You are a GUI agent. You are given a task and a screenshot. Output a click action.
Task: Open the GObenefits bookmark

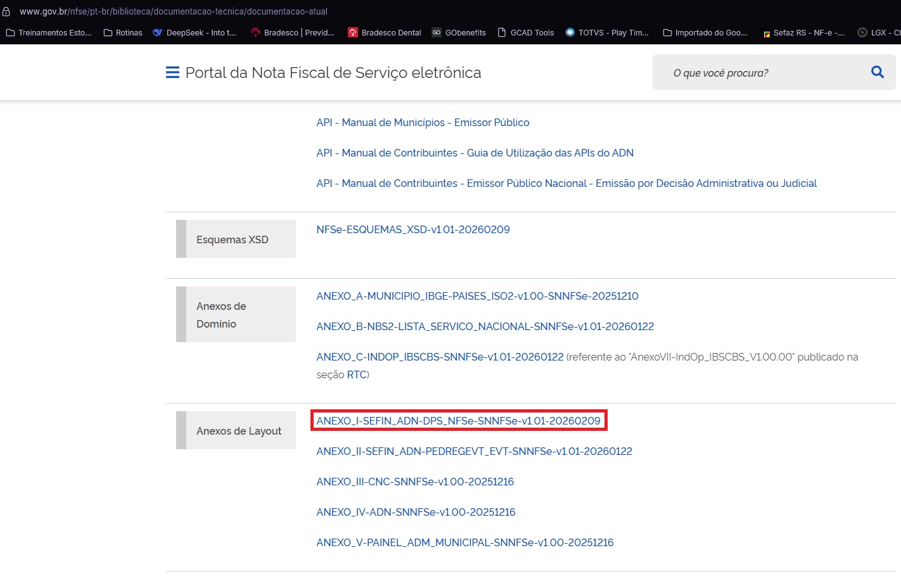pos(459,33)
